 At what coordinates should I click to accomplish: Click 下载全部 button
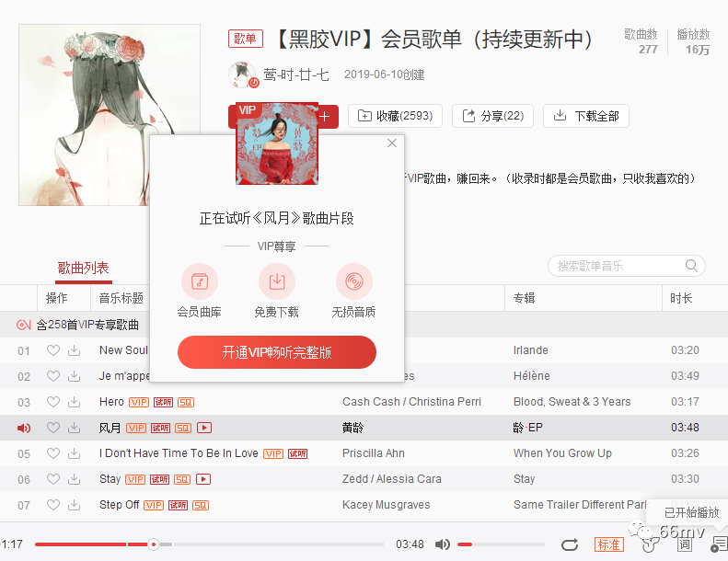(586, 116)
